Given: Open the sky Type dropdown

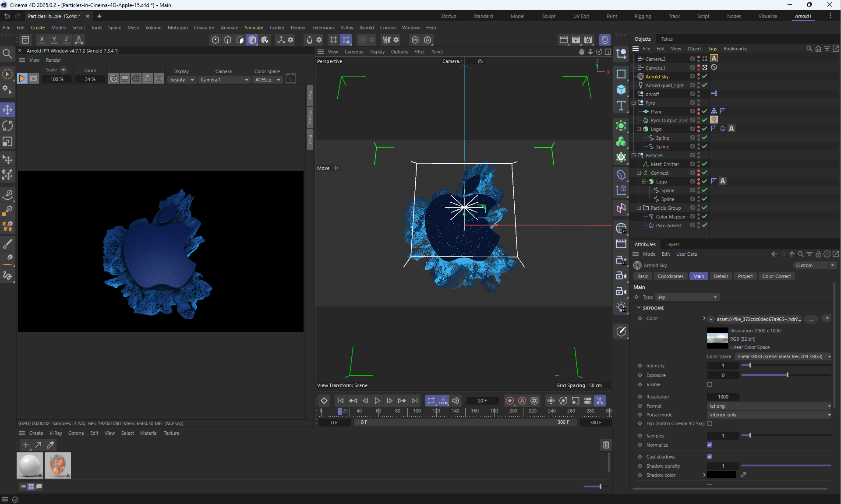Looking at the screenshot, I should tap(687, 297).
